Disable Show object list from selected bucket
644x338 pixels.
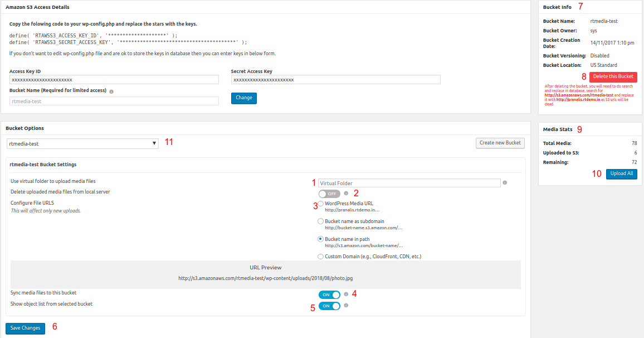click(x=329, y=306)
